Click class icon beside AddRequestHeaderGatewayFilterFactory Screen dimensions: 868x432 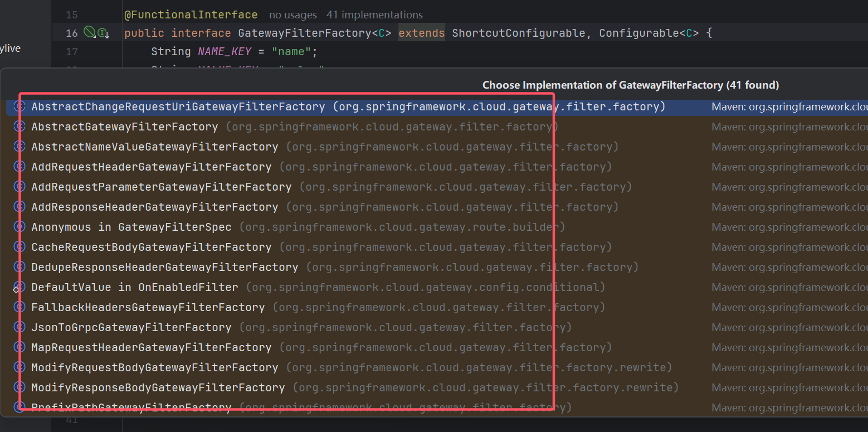19,167
